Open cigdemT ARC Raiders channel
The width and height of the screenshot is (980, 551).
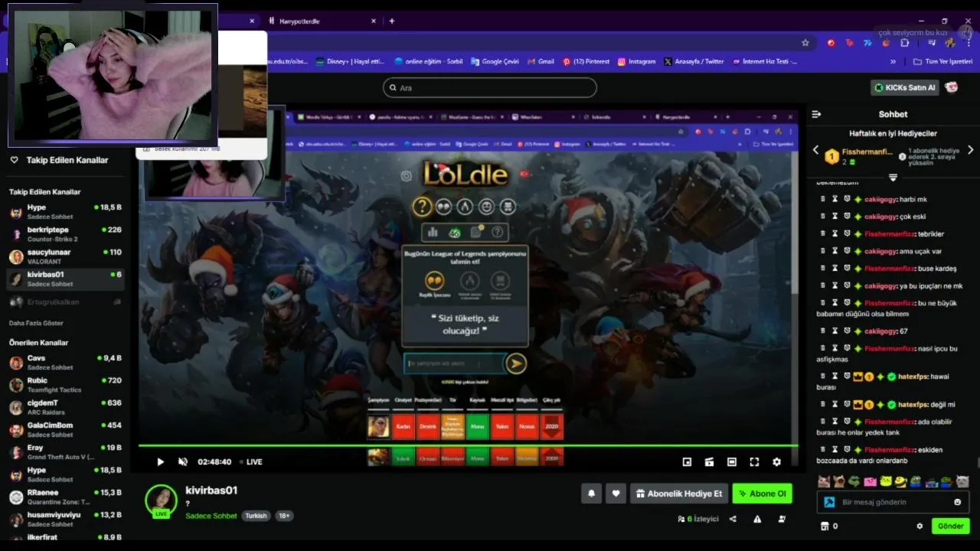(x=65, y=407)
